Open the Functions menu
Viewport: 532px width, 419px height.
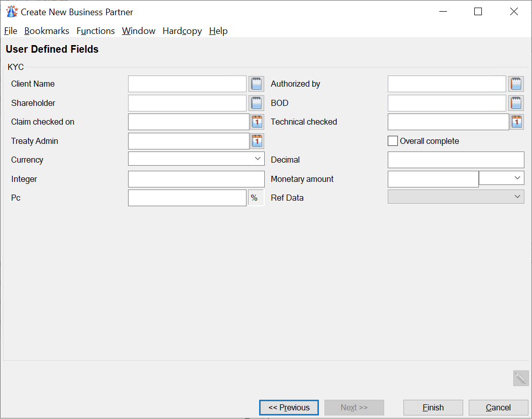pos(96,31)
